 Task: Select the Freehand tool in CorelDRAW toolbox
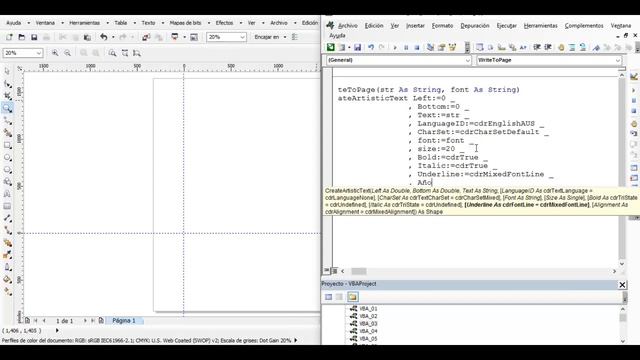click(x=7, y=120)
